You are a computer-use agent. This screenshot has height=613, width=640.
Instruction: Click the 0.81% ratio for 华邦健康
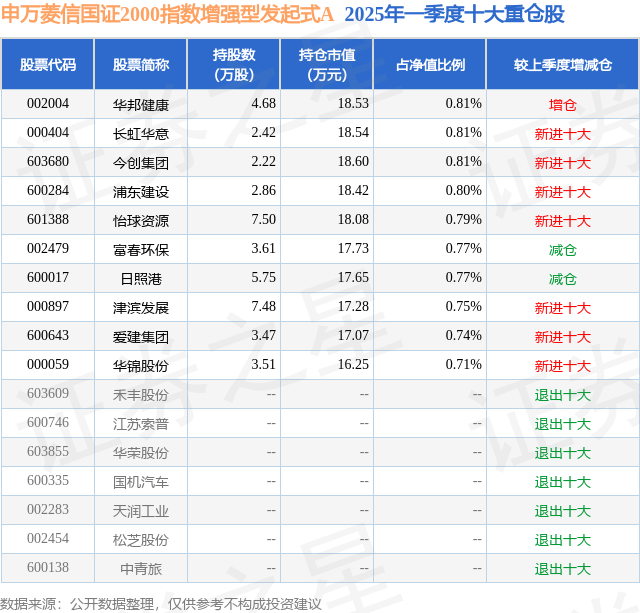click(x=463, y=104)
